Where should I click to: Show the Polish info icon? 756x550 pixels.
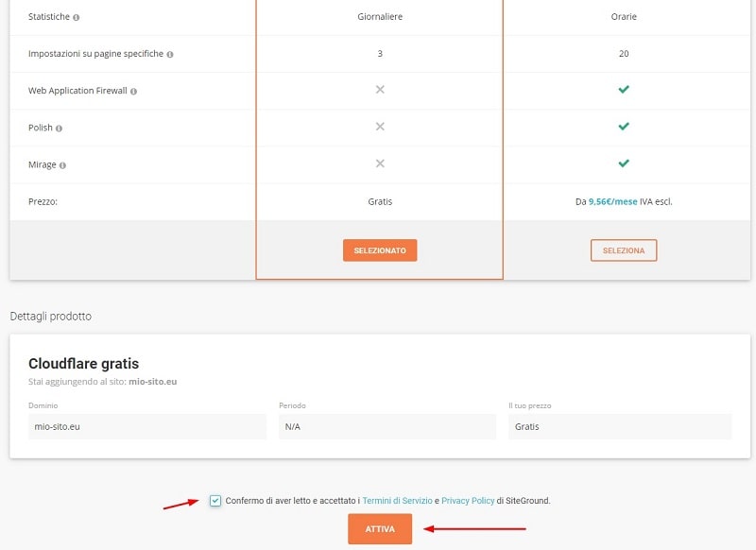(x=59, y=129)
